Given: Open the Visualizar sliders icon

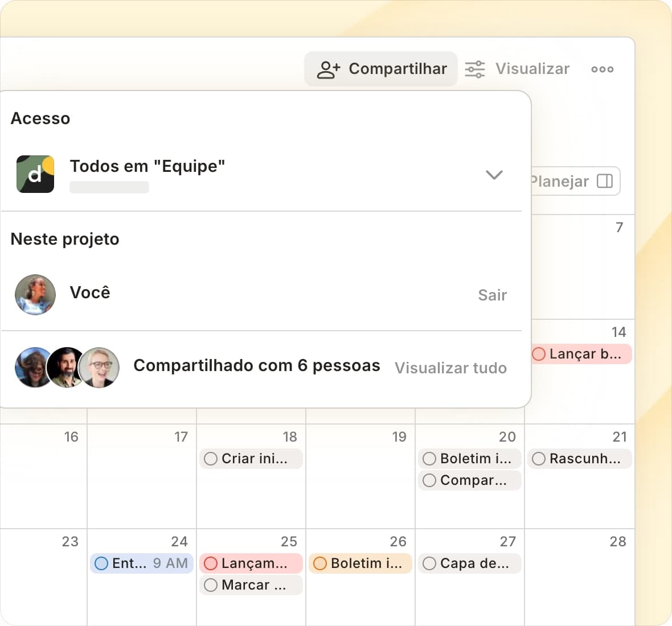Looking at the screenshot, I should click(475, 69).
